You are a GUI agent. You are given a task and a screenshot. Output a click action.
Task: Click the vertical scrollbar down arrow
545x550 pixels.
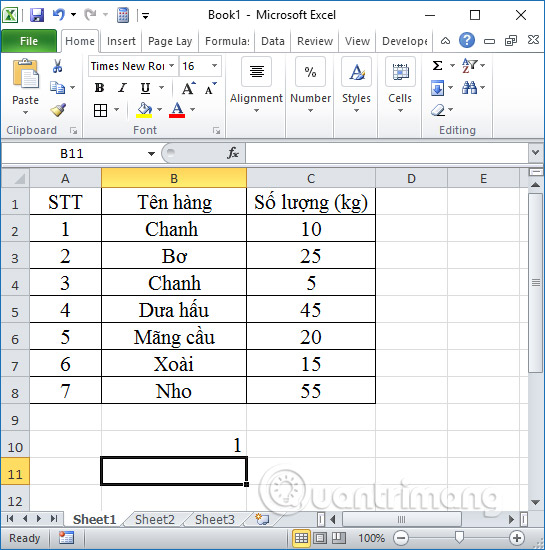[536, 502]
